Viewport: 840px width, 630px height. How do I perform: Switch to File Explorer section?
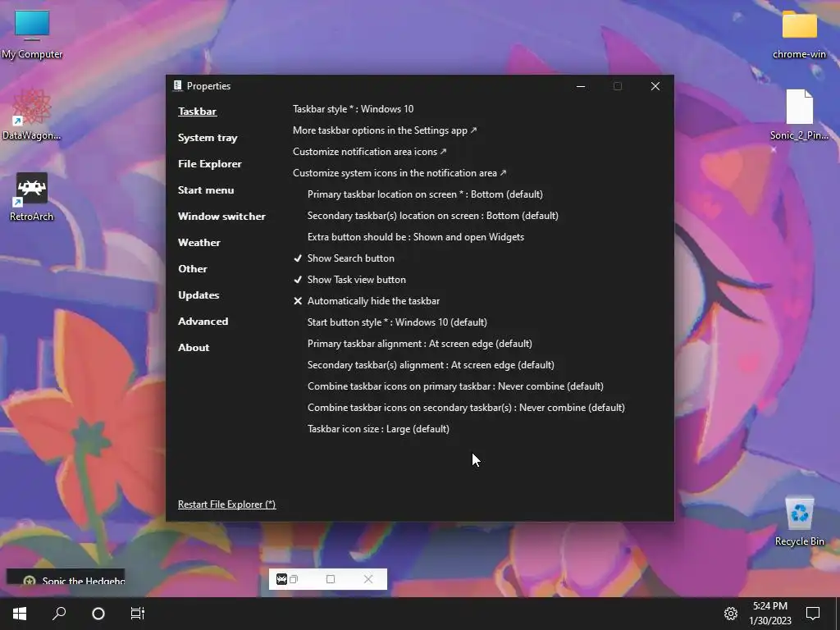click(x=209, y=164)
